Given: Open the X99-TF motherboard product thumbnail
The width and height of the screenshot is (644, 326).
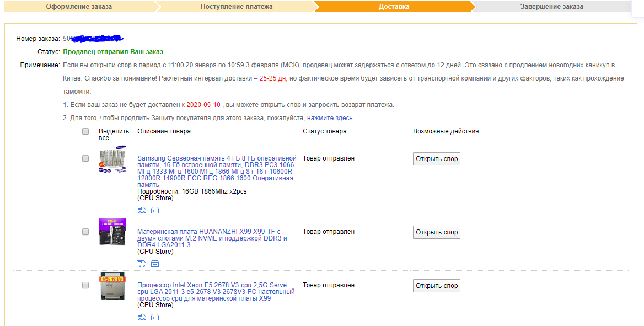Looking at the screenshot, I should point(112,232).
